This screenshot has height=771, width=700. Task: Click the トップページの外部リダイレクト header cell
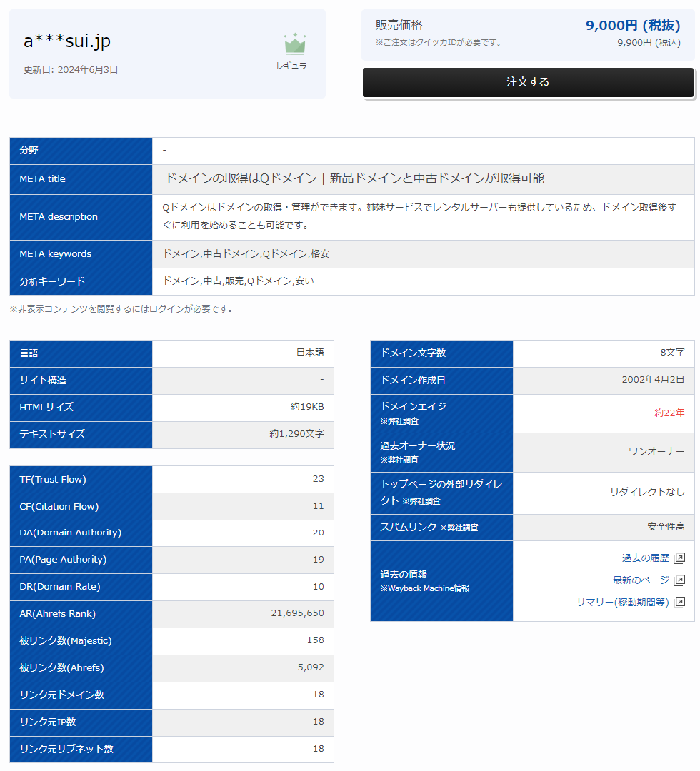[x=441, y=493]
